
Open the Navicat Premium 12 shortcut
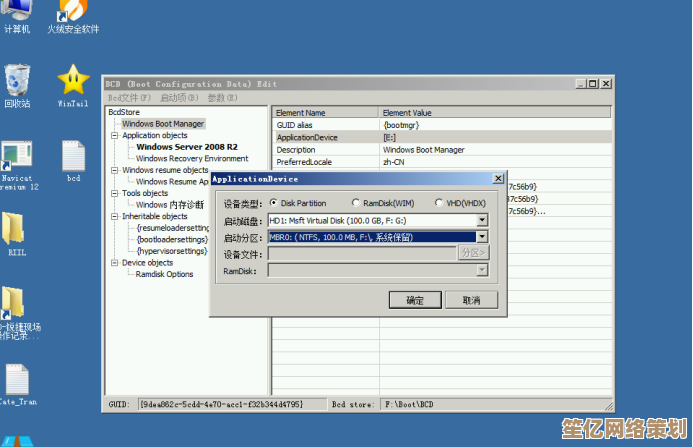[x=17, y=158]
